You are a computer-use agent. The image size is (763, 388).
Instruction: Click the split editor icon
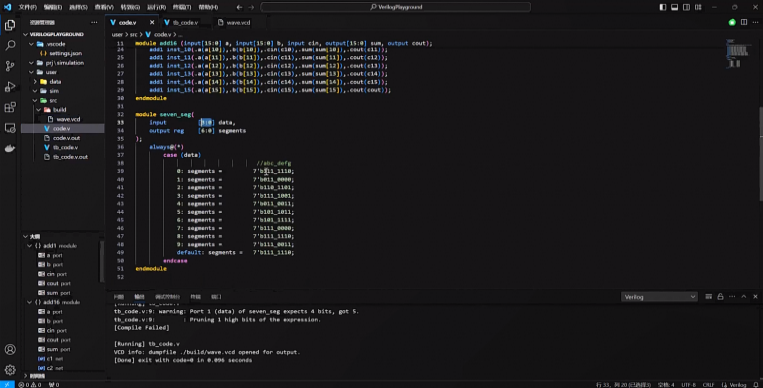(744, 22)
